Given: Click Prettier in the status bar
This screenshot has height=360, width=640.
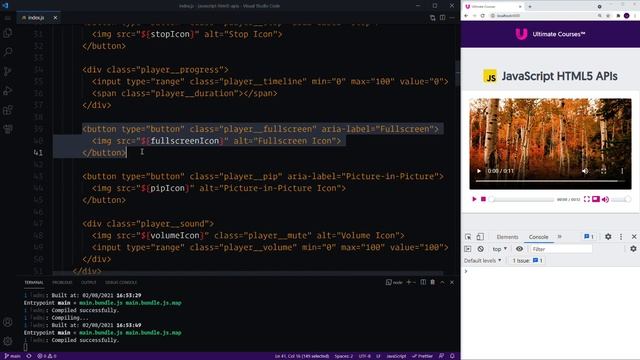Looking at the screenshot, I should [x=422, y=356].
